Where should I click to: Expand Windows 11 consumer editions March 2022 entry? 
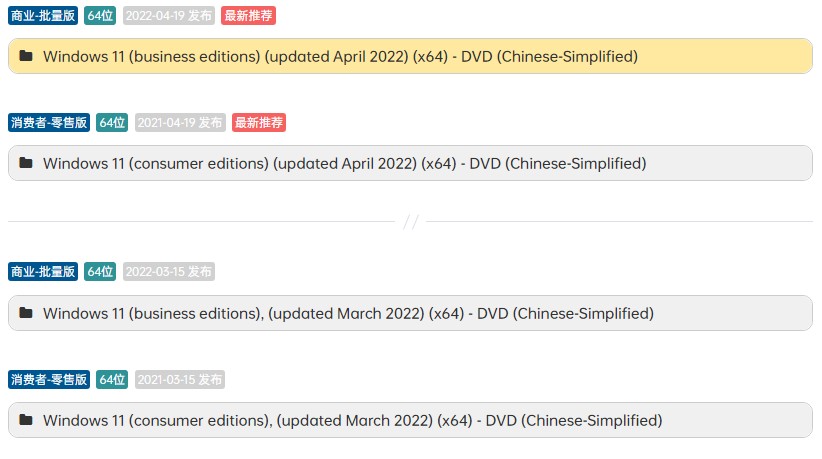point(352,420)
